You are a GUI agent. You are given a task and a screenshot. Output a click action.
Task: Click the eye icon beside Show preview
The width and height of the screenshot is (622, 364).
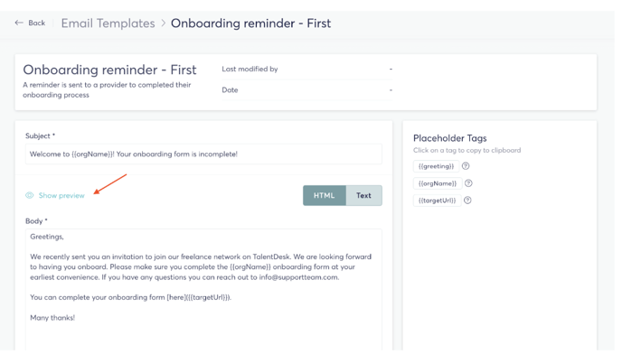[29, 195]
